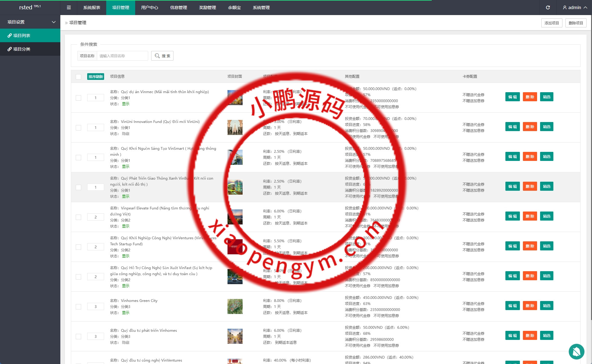Click the refresh icon in top bar

coord(548,8)
